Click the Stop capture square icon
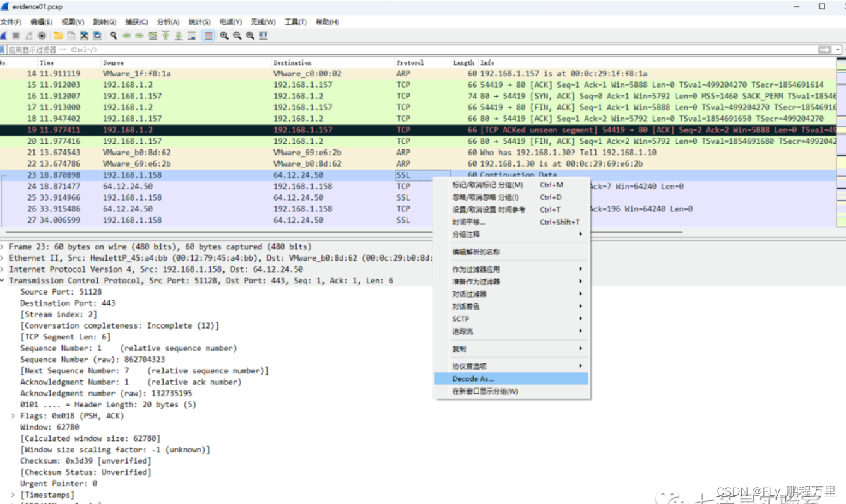 pos(16,36)
